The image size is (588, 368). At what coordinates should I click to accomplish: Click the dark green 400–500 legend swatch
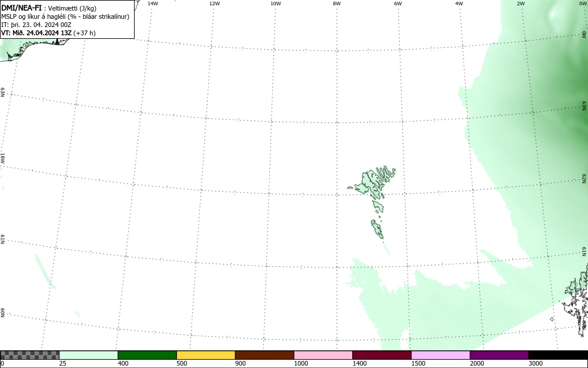147,355
